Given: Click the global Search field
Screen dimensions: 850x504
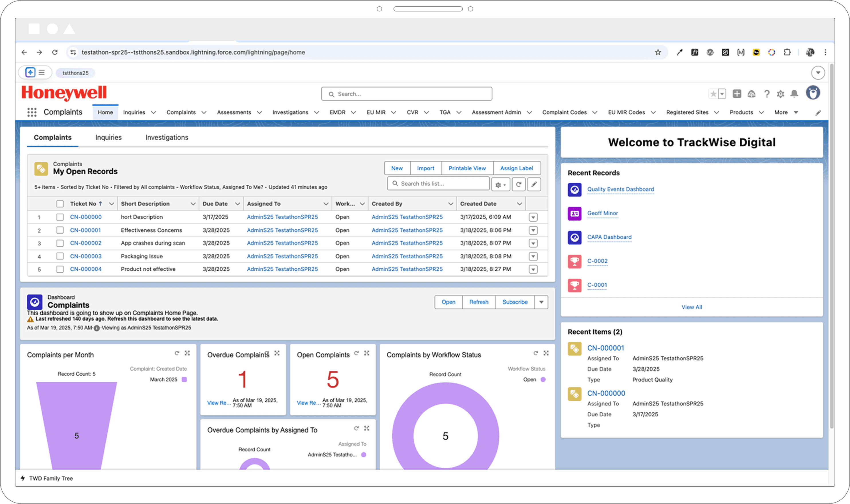Looking at the screenshot, I should click(x=406, y=94).
